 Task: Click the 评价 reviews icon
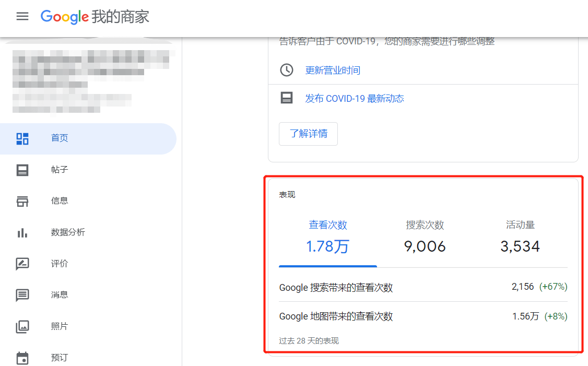[22, 264]
